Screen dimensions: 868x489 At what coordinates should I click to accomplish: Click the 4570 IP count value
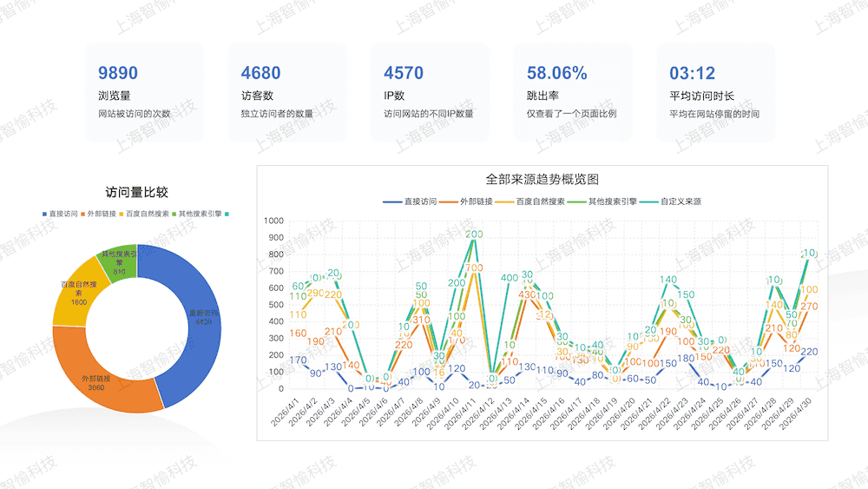click(x=404, y=73)
